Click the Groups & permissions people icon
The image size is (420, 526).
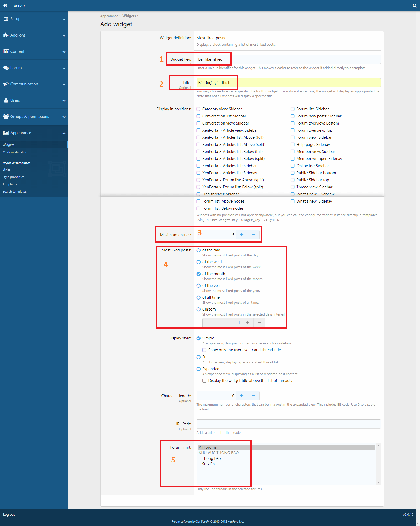6,117
